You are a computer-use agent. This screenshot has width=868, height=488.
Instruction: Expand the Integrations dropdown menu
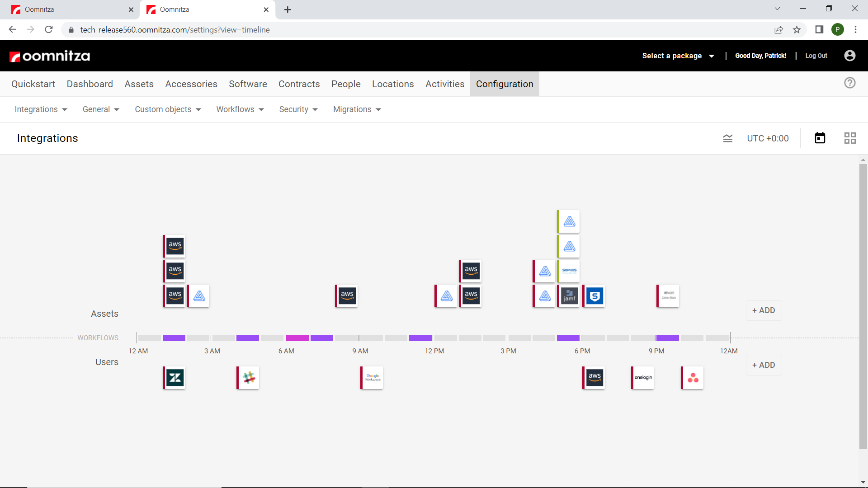coord(41,109)
